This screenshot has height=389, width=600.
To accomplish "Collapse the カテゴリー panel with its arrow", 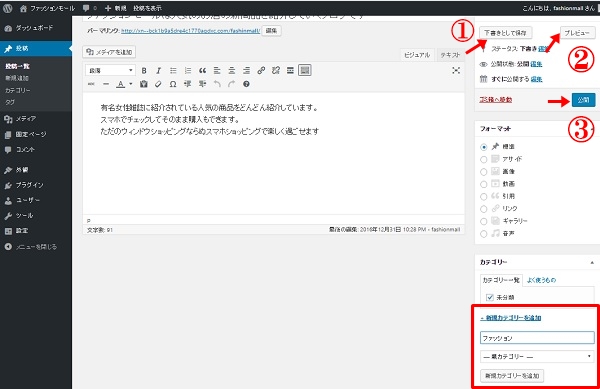I will 592,262.
